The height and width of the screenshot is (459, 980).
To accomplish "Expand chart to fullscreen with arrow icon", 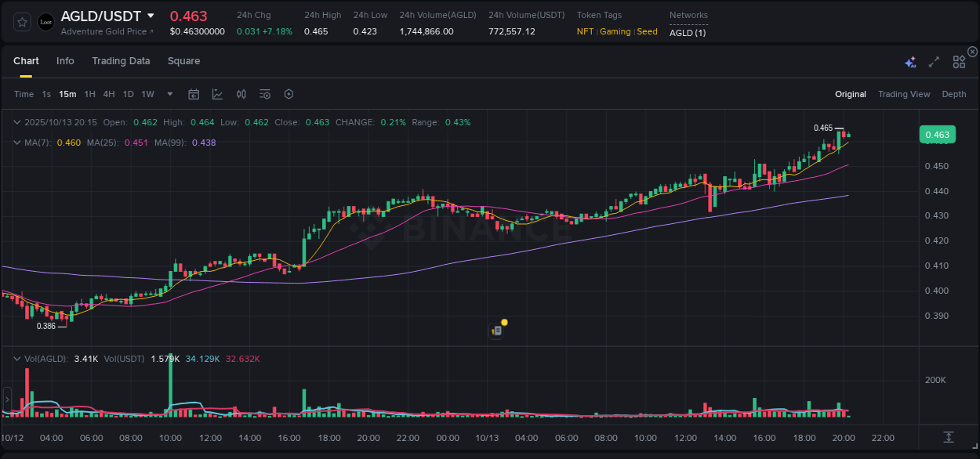I will [x=933, y=61].
